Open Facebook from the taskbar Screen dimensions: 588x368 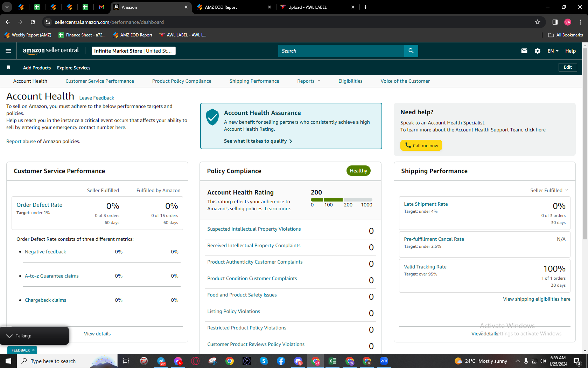pos(281,361)
